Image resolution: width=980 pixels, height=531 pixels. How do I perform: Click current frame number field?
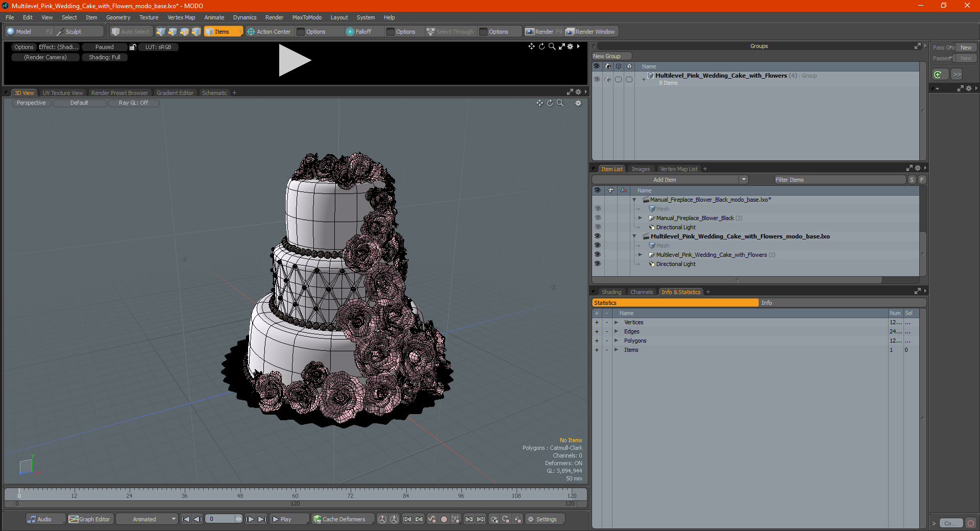tap(220, 519)
